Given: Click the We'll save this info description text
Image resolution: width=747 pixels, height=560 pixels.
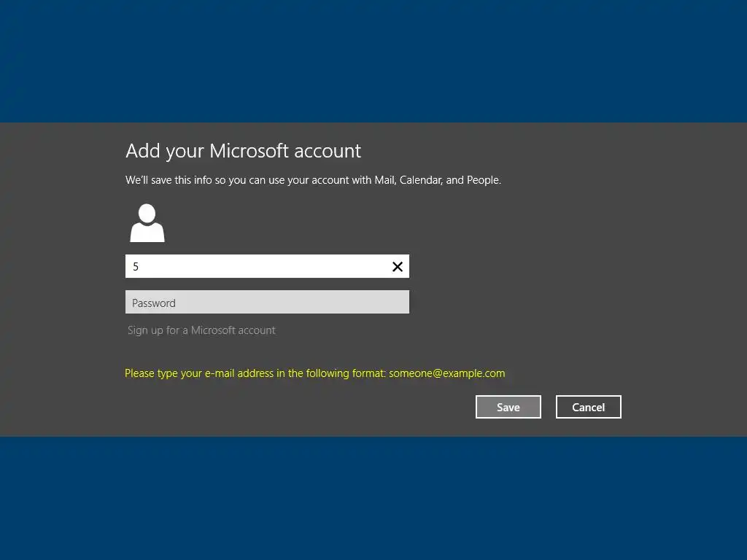Looking at the screenshot, I should (314, 180).
